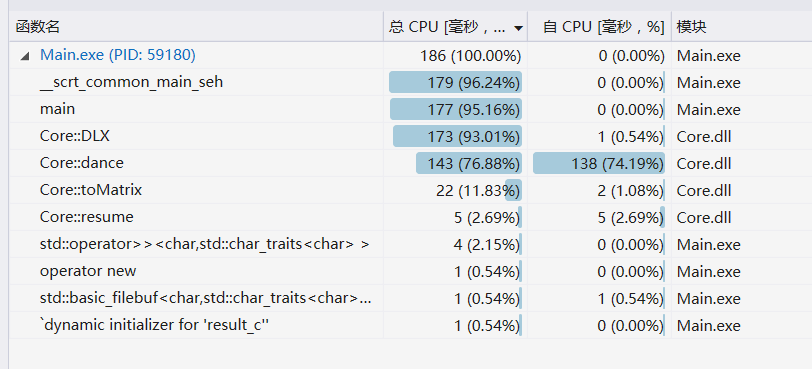Screen dimensions: 812x369
Task: Click total CPU value 4 (2.15%)
Action: (x=486, y=244)
